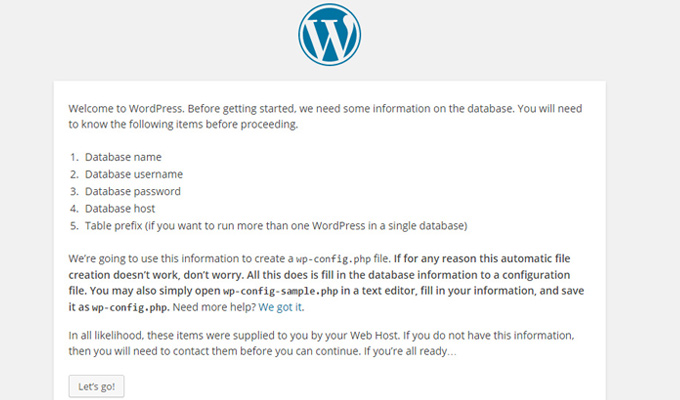The height and width of the screenshot is (400, 680).
Task: Click the "Database password" list item
Action: click(x=133, y=191)
